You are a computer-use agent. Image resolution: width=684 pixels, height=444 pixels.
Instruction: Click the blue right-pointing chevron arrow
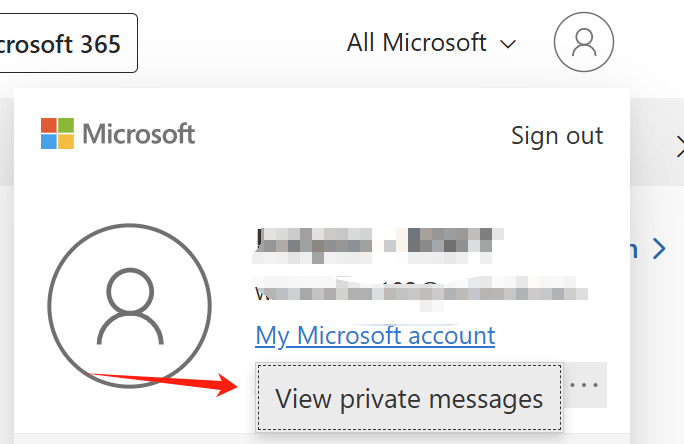(x=660, y=249)
